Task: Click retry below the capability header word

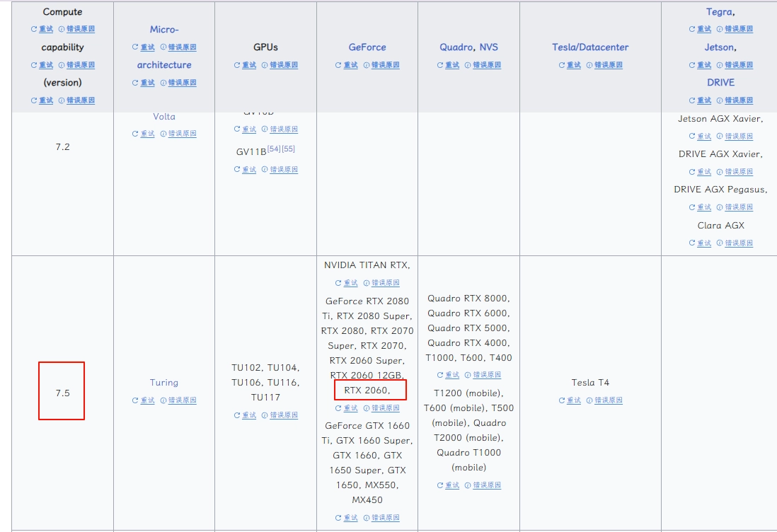Action: tap(42, 65)
